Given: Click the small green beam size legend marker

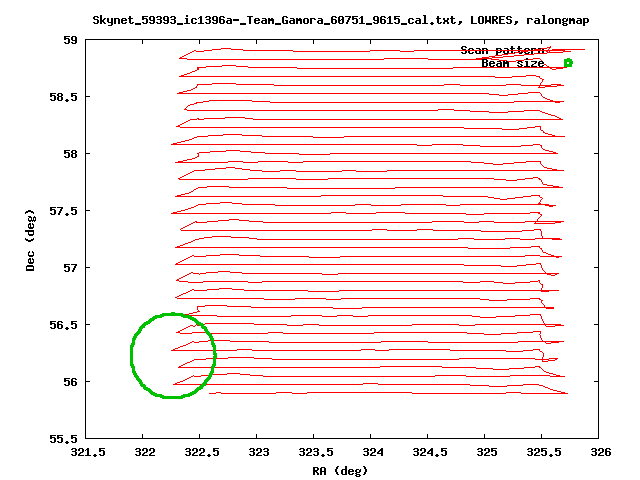Looking at the screenshot, I should pyautogui.click(x=568, y=63).
